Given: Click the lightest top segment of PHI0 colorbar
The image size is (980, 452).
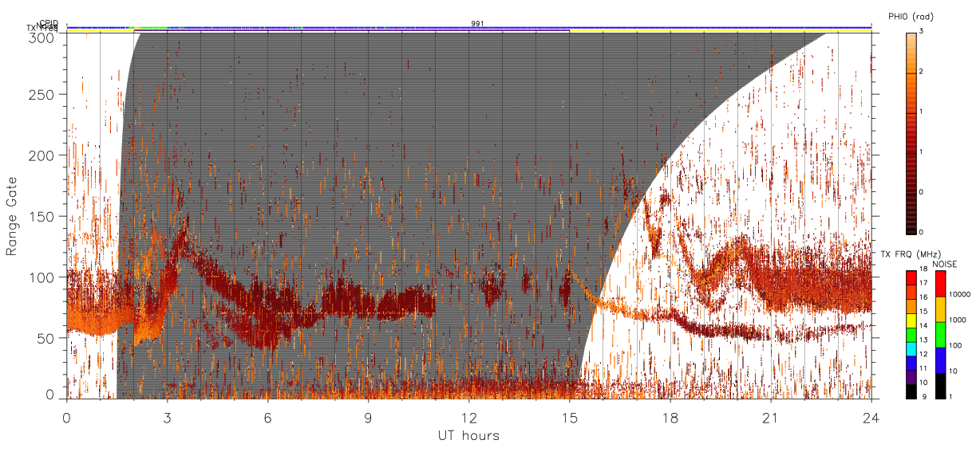Looking at the screenshot, I should point(911,34).
